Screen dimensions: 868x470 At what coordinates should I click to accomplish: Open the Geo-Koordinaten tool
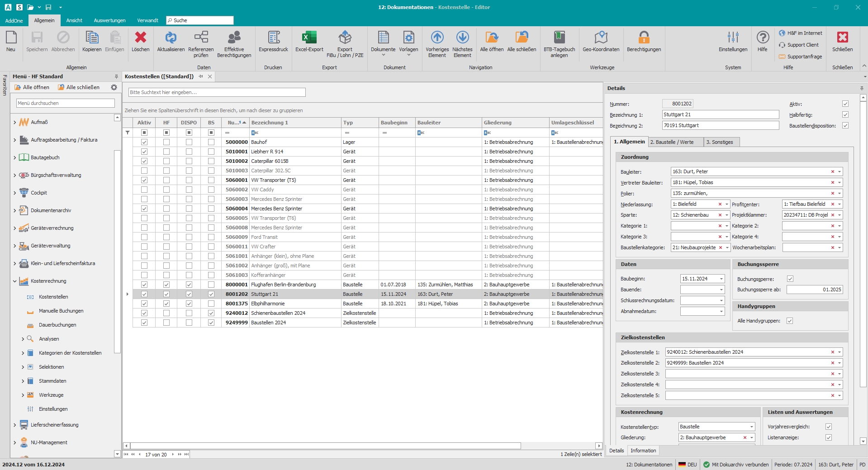pos(601,38)
